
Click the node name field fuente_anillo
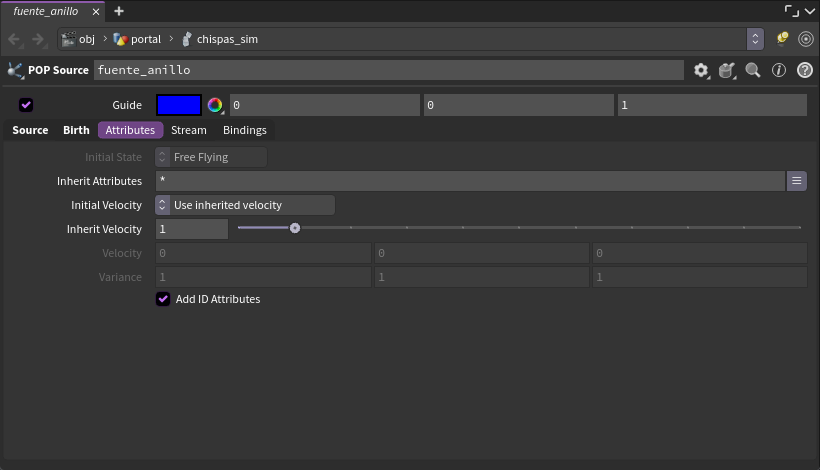tap(389, 70)
